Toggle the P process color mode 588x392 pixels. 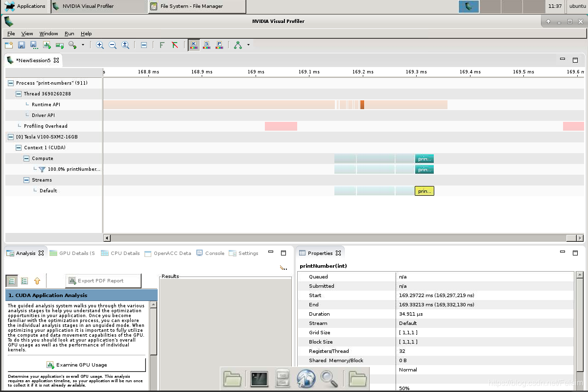pos(219,45)
